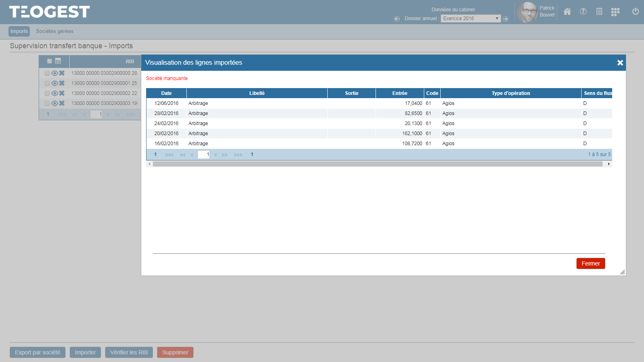
Task: Click the Vérifier les RIB button
Action: point(129,352)
